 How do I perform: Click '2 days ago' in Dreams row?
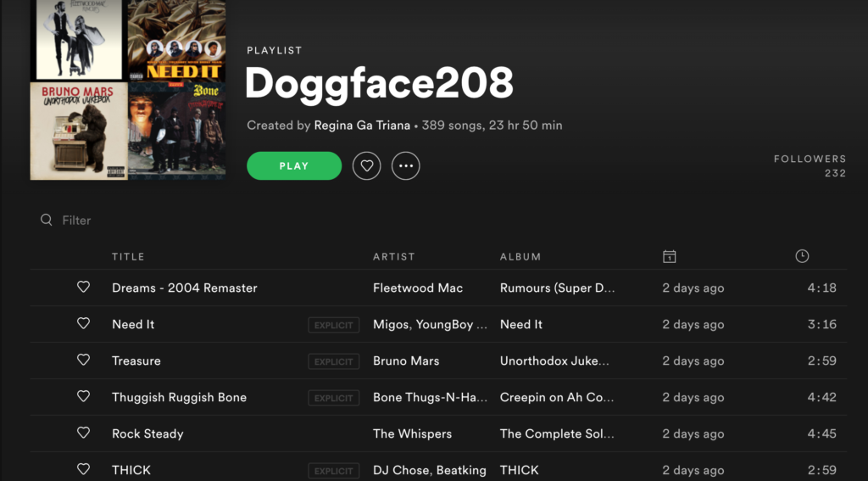(693, 288)
